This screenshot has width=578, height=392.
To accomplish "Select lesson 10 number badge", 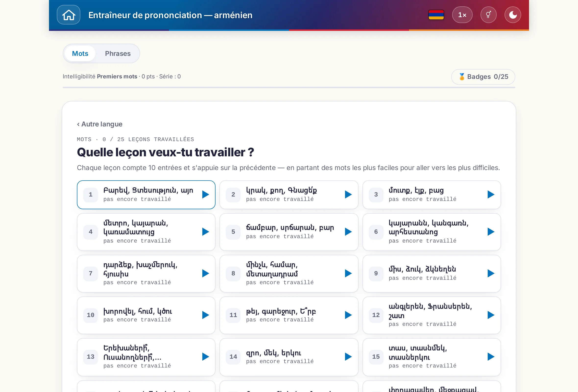I will 91,315.
